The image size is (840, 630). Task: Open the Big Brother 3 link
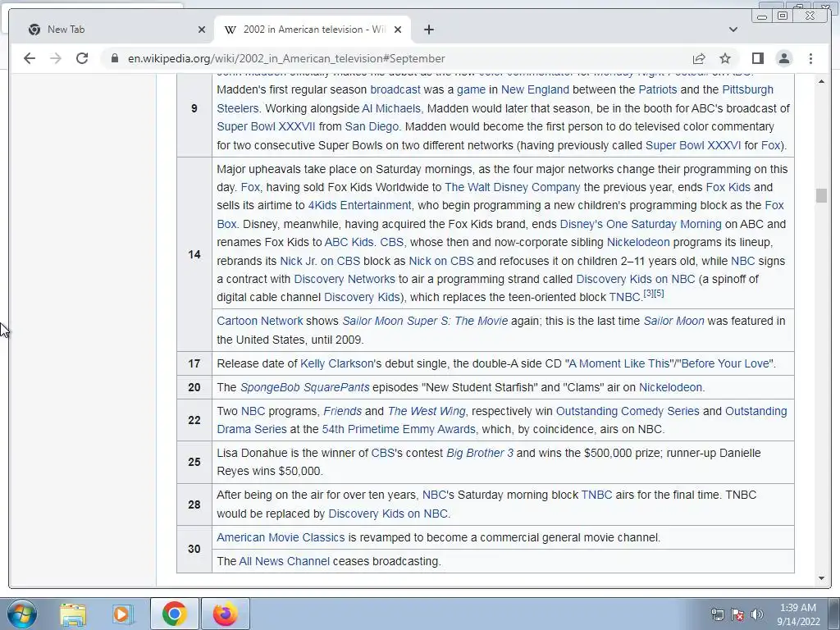coord(480,453)
